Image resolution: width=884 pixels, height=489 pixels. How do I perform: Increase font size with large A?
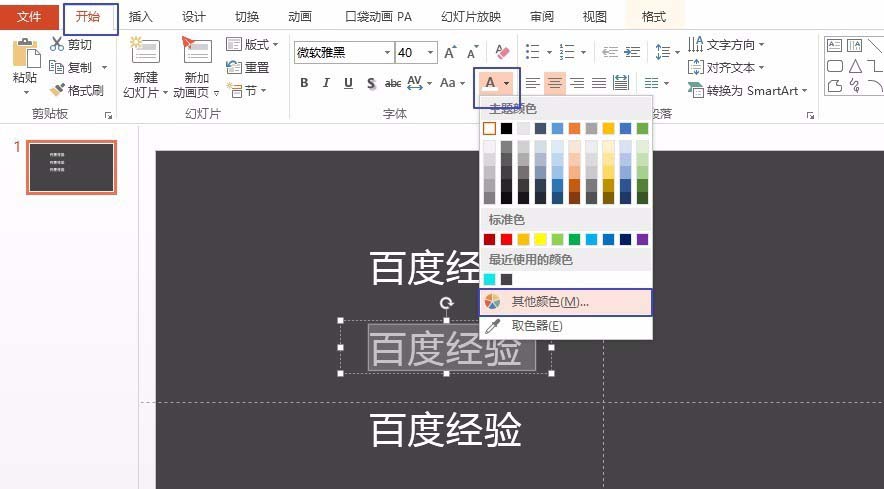(x=450, y=52)
